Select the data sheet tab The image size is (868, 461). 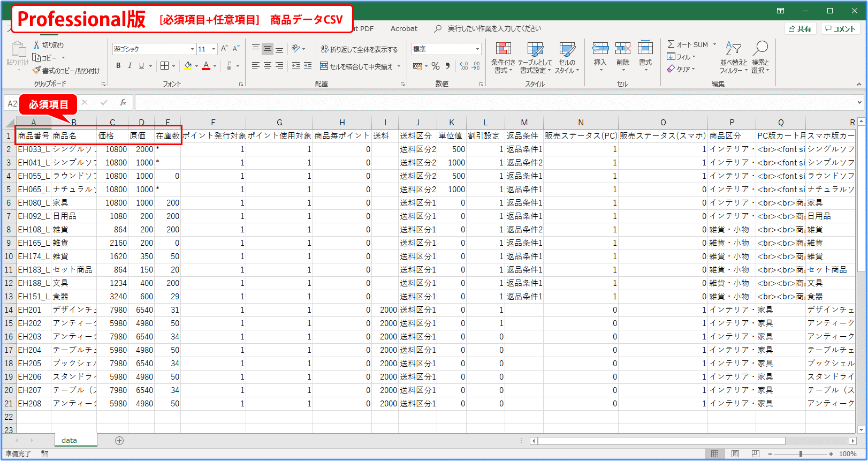pos(69,440)
